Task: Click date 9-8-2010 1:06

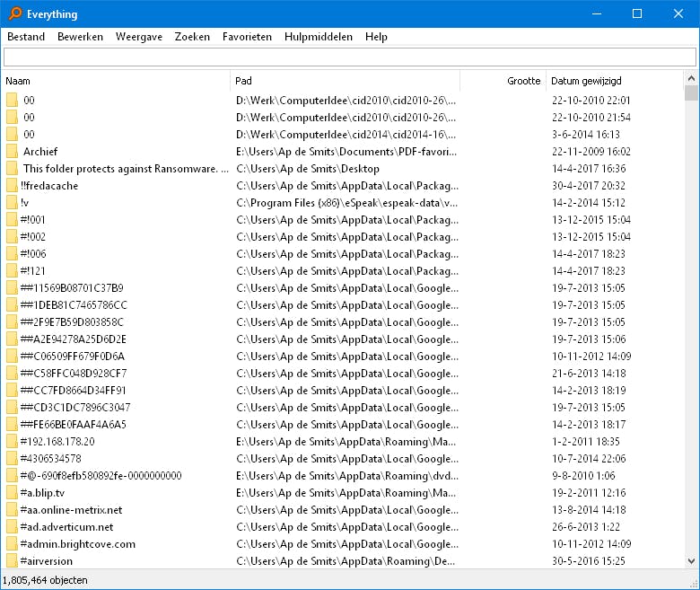Action: pyautogui.click(x=583, y=475)
